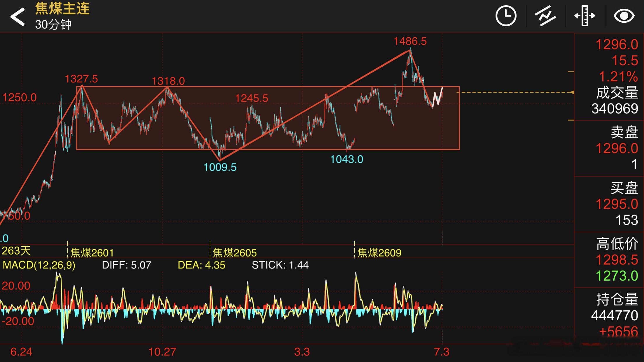
Task: Tap the high label 1327.5
Action: click(81, 79)
